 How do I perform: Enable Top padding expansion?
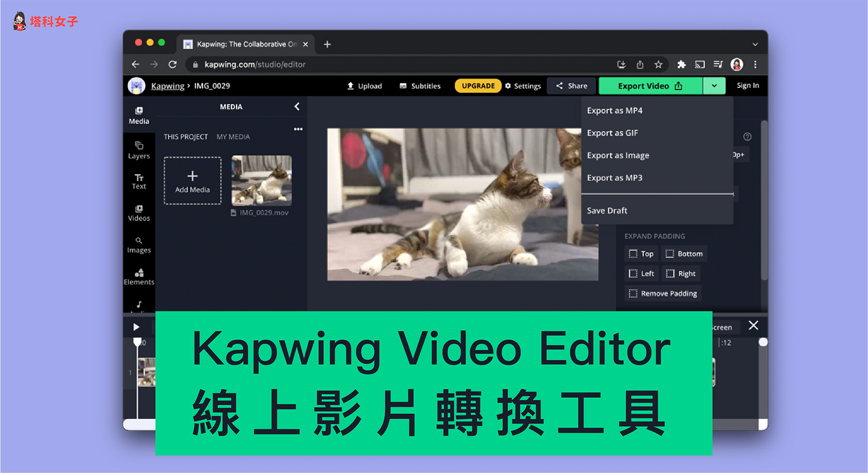pos(641,253)
